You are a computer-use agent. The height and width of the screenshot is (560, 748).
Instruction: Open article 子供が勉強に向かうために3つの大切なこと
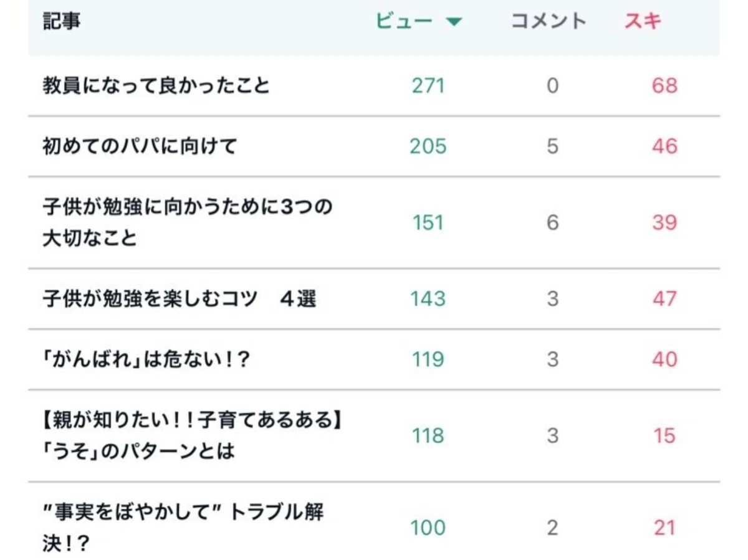click(187, 222)
